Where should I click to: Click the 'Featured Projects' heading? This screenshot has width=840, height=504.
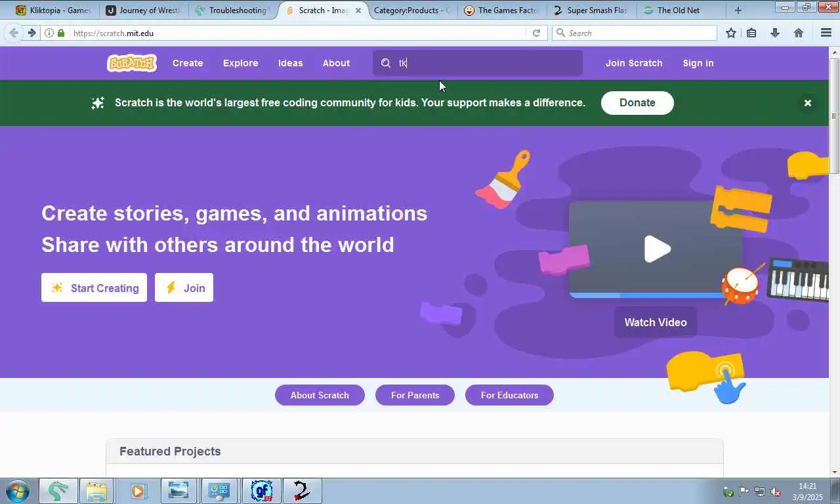170,451
